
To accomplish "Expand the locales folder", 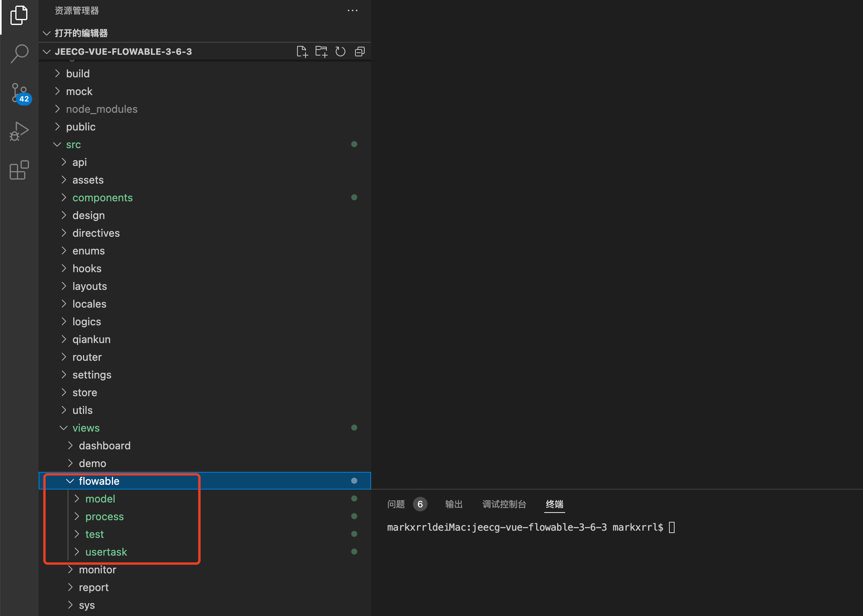I will click(204, 304).
